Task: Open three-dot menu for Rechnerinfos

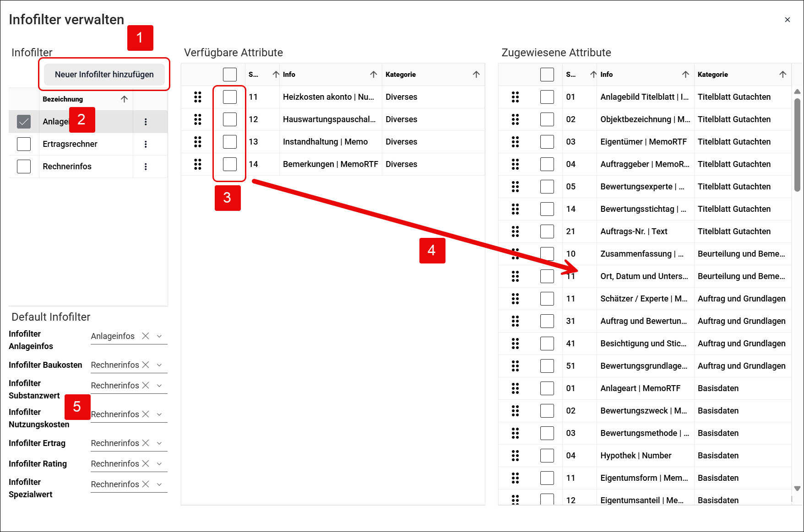Action: [x=146, y=167]
